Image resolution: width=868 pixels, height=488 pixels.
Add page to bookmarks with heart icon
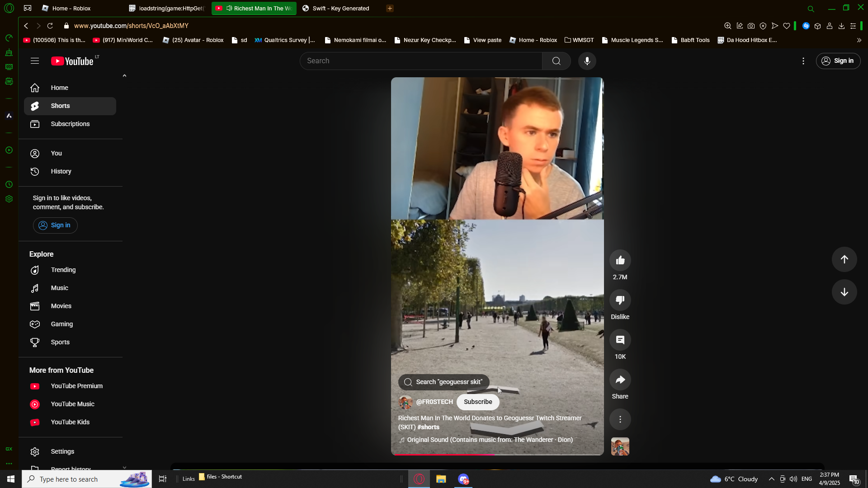click(x=787, y=26)
